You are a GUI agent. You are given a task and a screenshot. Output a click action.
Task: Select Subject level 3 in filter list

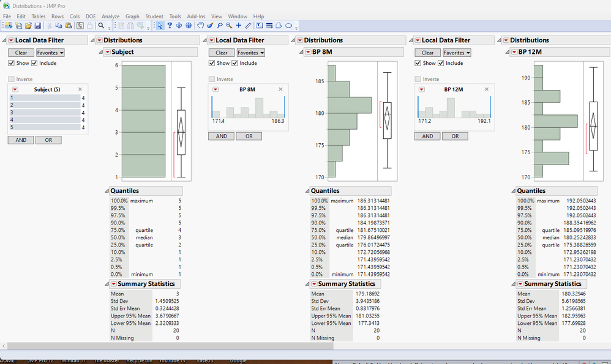pyautogui.click(x=45, y=113)
